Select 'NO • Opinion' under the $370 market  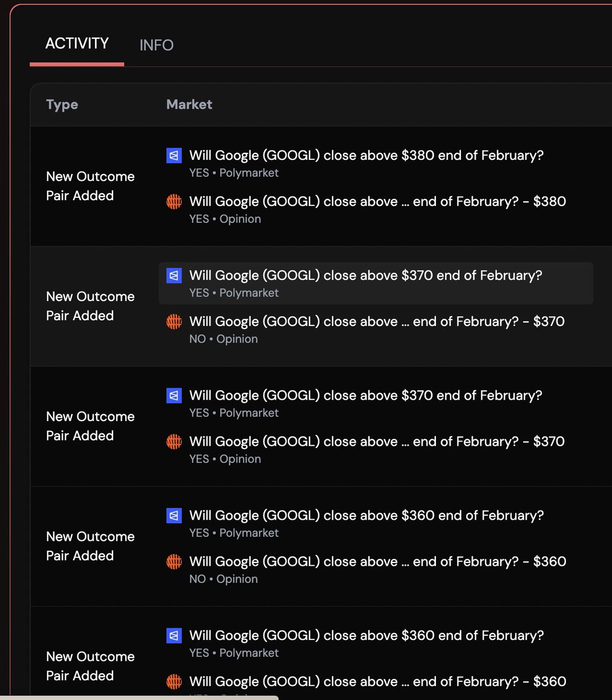tap(223, 339)
